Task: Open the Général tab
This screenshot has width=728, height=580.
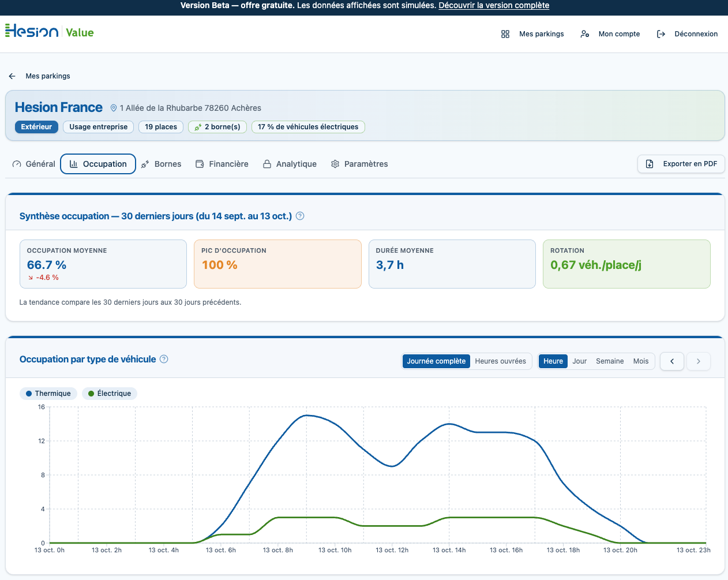Action: tap(33, 164)
